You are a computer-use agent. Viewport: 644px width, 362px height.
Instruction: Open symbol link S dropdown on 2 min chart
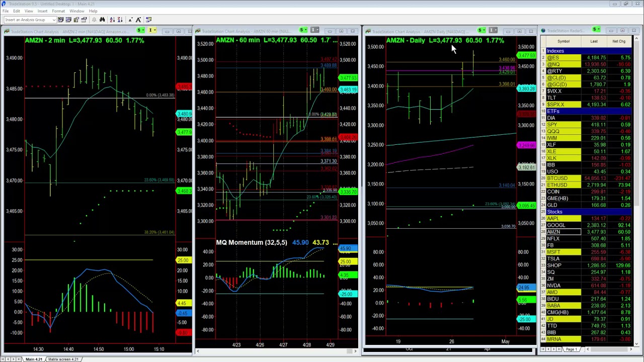pyautogui.click(x=141, y=31)
